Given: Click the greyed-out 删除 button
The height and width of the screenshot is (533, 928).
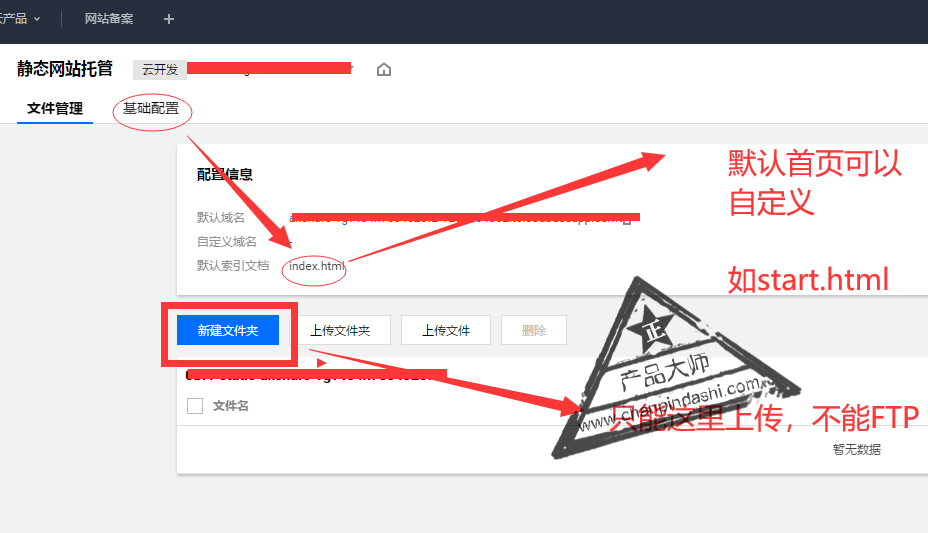Looking at the screenshot, I should pos(534,330).
